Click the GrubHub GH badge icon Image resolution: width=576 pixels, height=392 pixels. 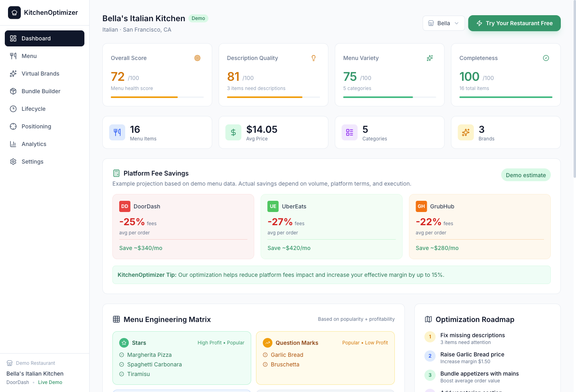point(421,206)
